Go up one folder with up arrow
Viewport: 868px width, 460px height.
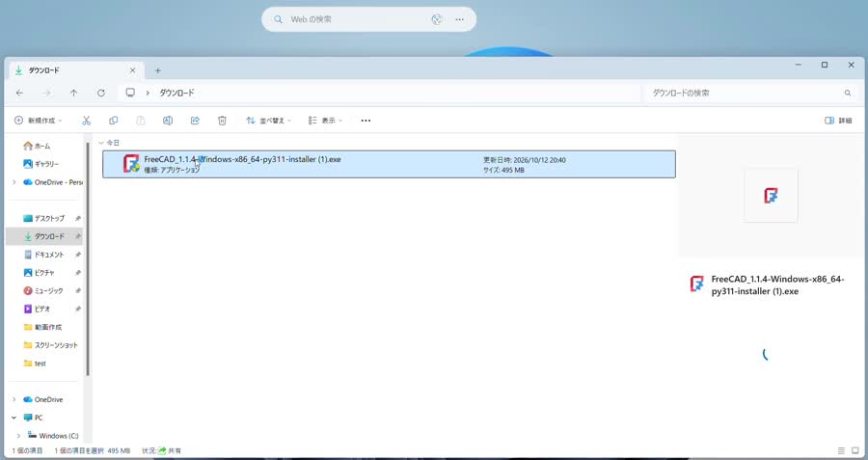(x=73, y=93)
